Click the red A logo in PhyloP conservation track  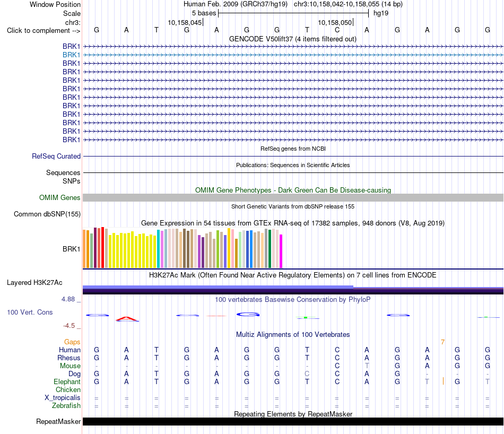(127, 319)
